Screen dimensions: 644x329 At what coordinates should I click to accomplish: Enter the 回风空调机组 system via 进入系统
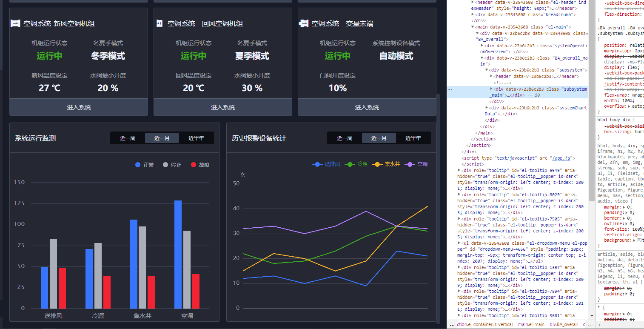click(223, 107)
